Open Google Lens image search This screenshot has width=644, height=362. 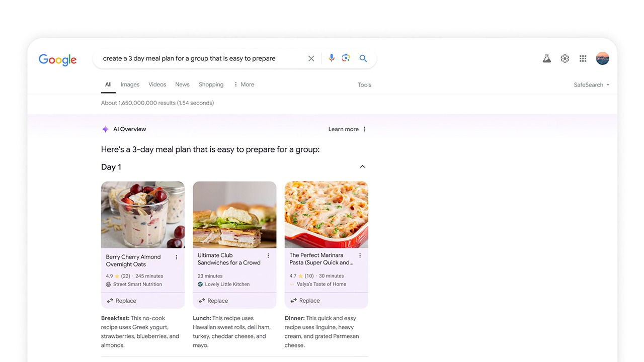tap(346, 58)
